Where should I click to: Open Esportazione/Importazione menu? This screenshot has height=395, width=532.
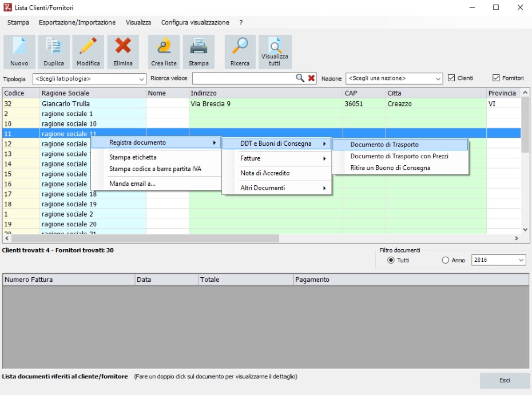77,22
